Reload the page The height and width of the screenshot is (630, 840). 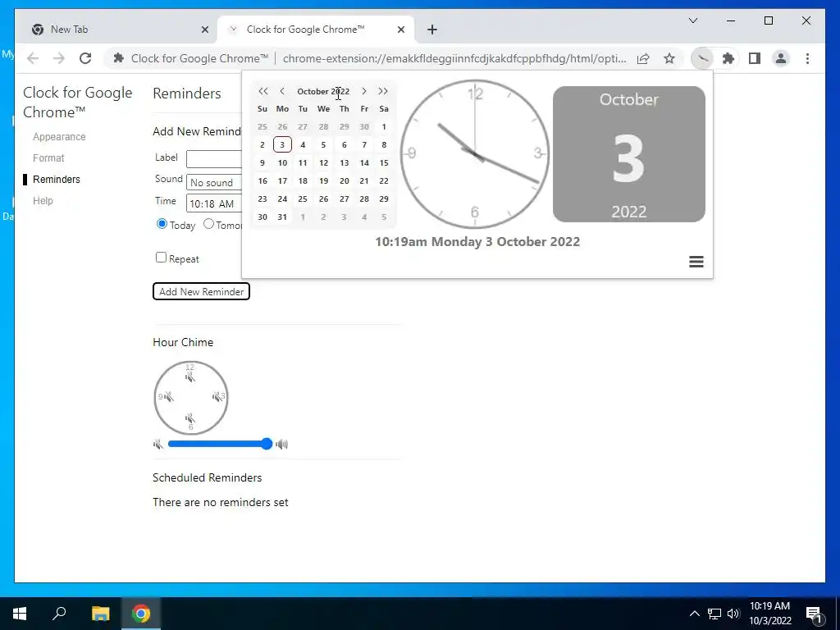click(x=85, y=58)
